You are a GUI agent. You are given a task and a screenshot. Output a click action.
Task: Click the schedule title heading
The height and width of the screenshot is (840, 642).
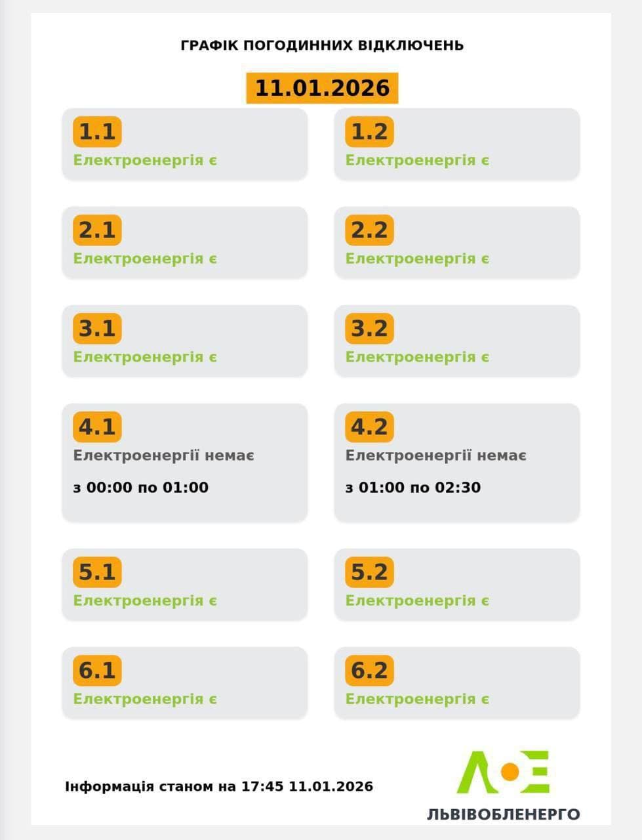[321, 45]
